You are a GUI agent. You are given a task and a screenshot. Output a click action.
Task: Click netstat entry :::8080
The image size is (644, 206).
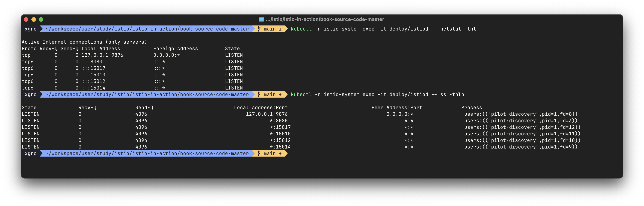pyautogui.click(x=93, y=62)
